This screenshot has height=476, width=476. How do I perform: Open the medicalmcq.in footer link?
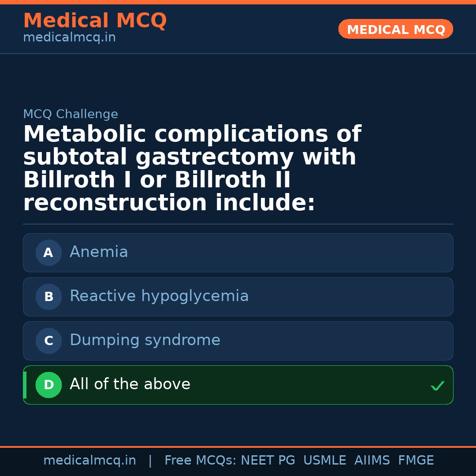tap(89, 461)
